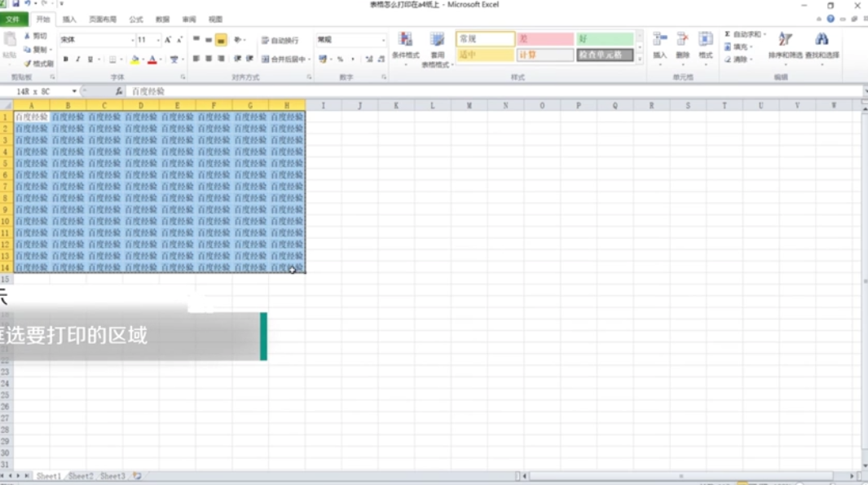Open the Name Box dropdown arrow
868x485 pixels.
(x=74, y=91)
